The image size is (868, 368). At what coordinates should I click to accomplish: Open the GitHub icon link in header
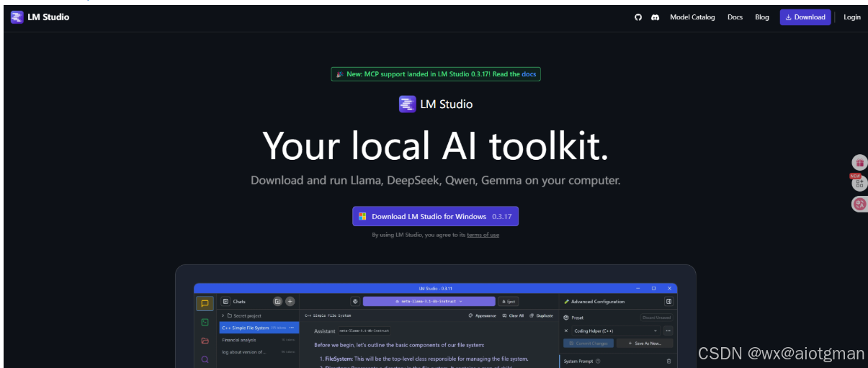click(637, 17)
